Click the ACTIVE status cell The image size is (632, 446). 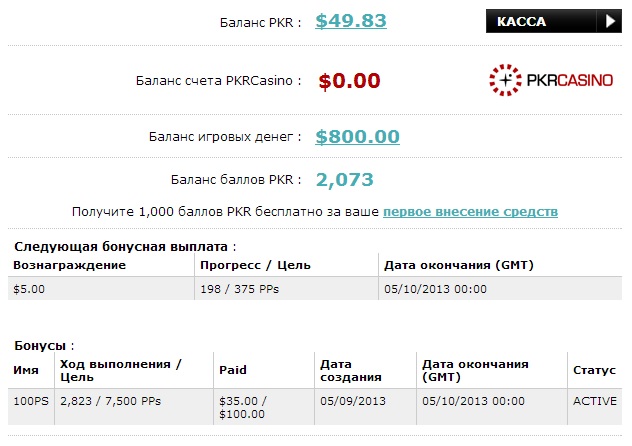coord(595,401)
